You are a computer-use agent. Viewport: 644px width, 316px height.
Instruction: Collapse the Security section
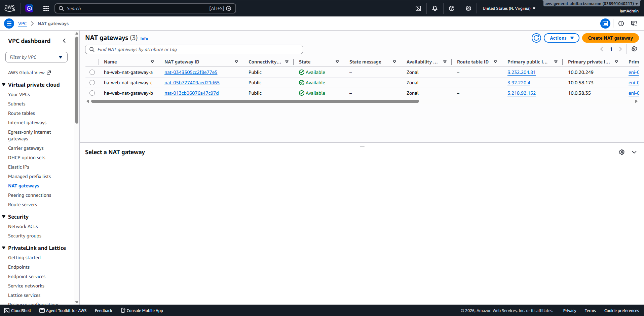coord(4,217)
